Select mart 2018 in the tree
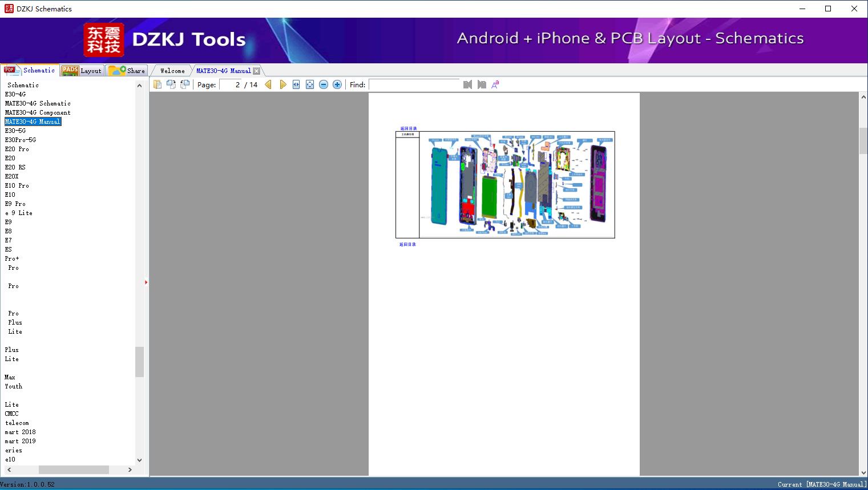 [x=21, y=432]
